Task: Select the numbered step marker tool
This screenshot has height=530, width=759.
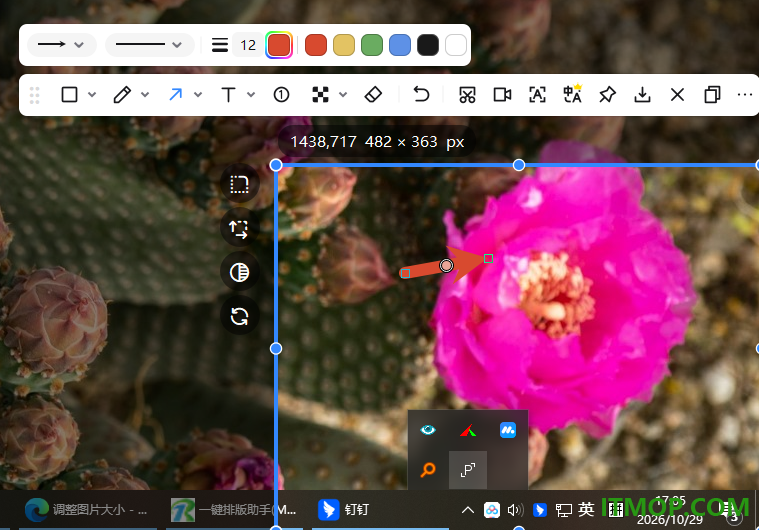Action: 281,94
